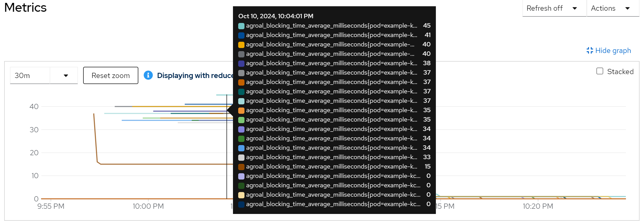
Task: Click the teal swatch for value 45
Action: pos(241,26)
